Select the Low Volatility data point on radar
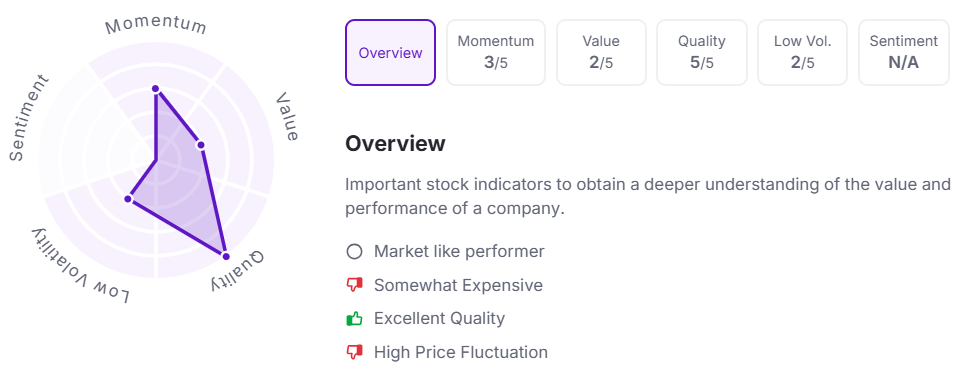This screenshot has height=370, width=961. coord(128,198)
